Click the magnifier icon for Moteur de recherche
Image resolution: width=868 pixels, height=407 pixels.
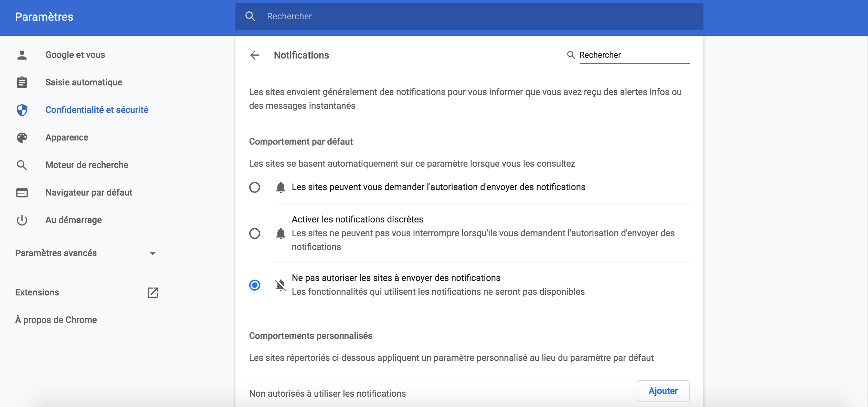[22, 165]
